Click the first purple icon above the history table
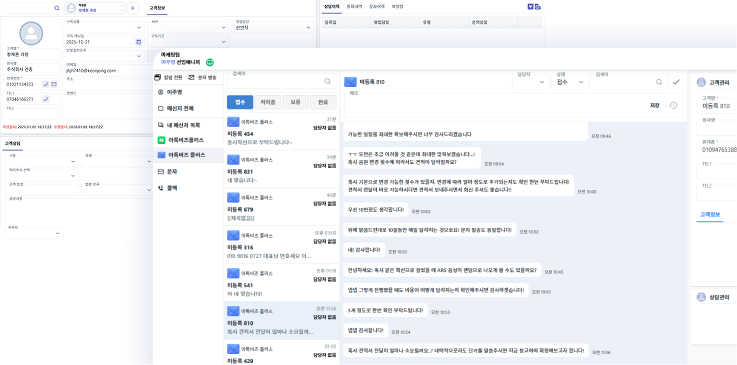The width and height of the screenshot is (737, 365). pos(531,7)
